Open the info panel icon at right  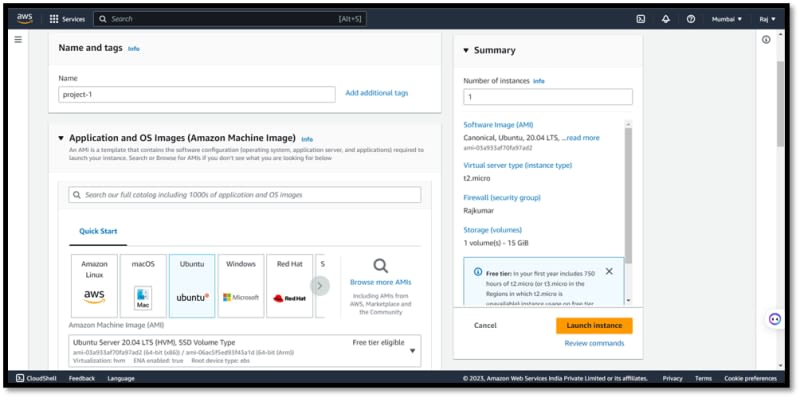[766, 40]
